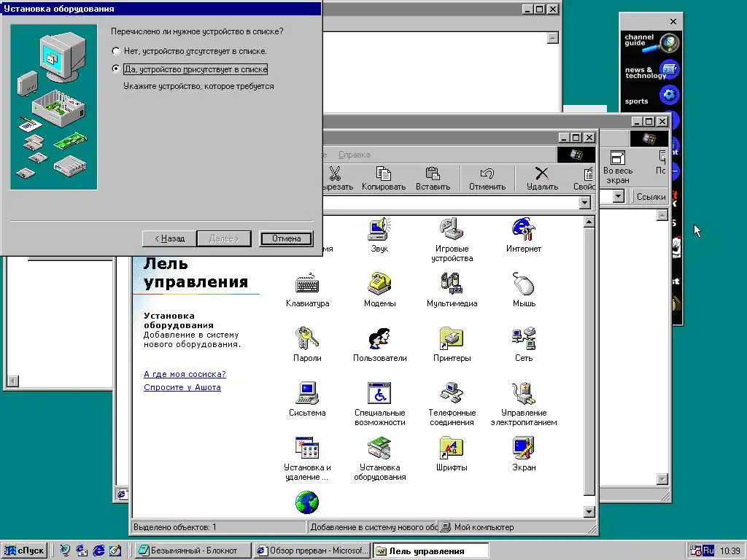The height and width of the screenshot is (560, 747).
Task: Launch Internet Explorer from the quick launch
Action: 98,551
